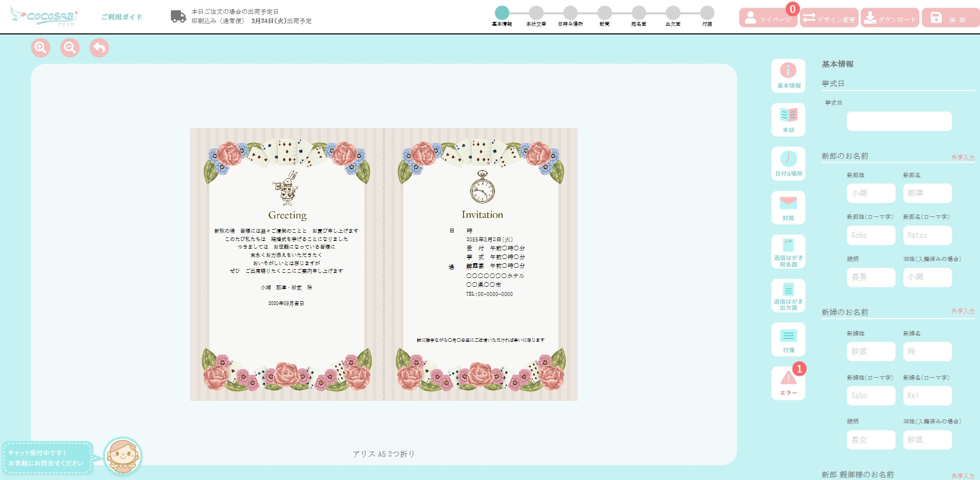Show the エラー warning panel

tap(788, 383)
